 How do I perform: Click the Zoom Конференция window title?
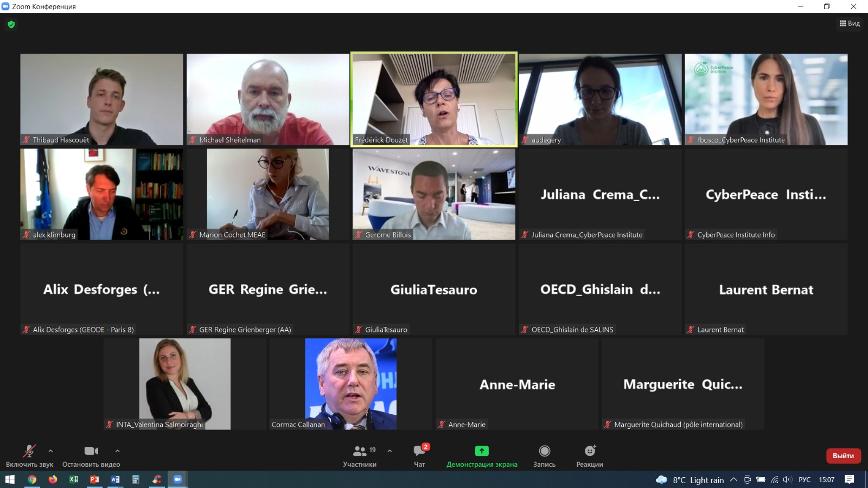tap(44, 7)
